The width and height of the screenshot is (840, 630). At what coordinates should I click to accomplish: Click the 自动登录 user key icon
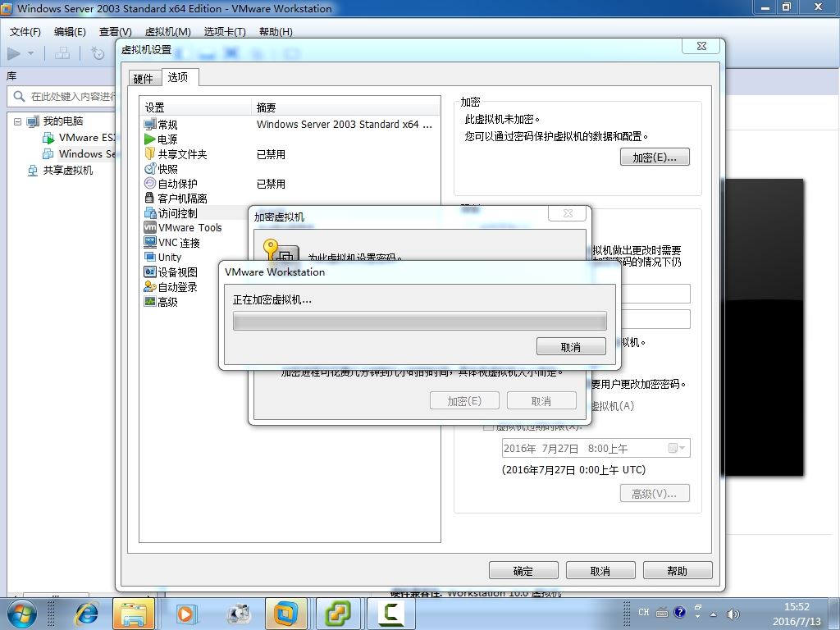150,286
